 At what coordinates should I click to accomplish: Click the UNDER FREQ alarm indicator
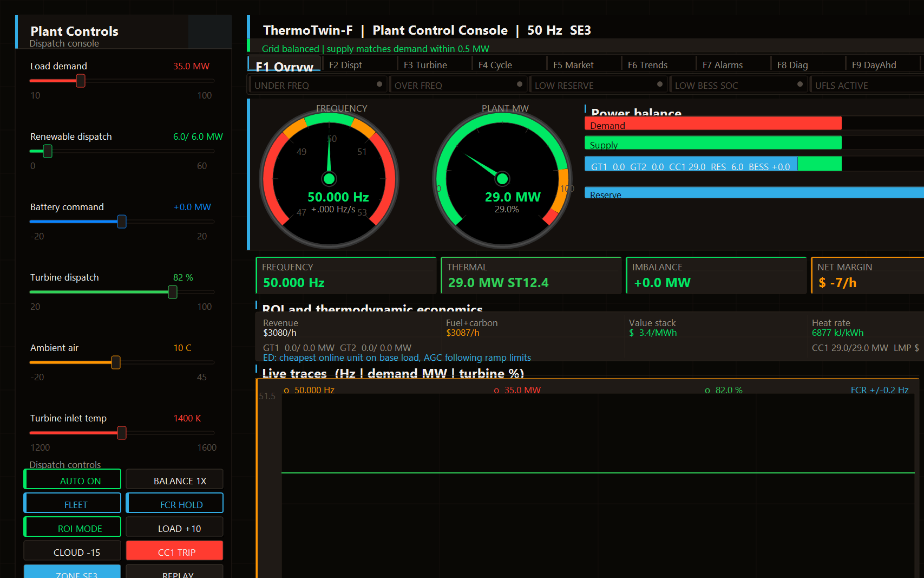click(318, 85)
